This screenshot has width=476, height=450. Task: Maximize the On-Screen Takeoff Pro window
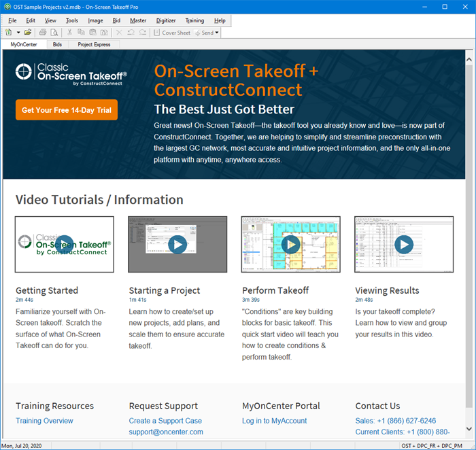click(445, 7)
